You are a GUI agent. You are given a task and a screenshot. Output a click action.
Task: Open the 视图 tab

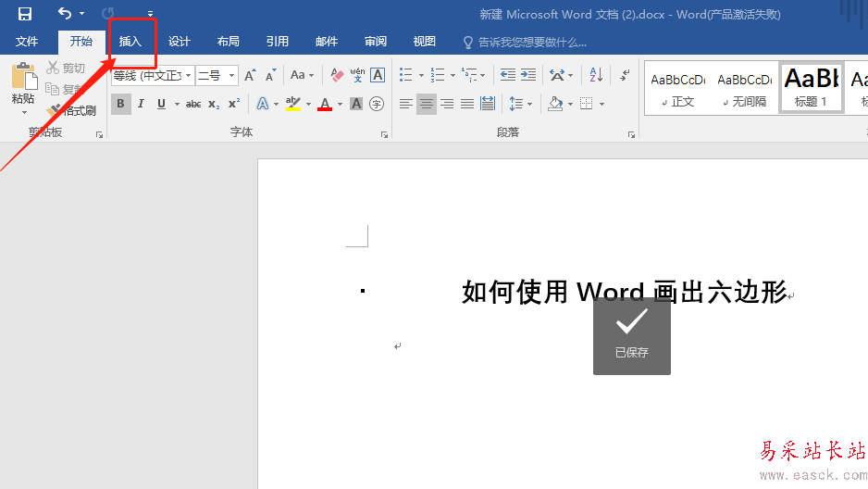click(424, 42)
